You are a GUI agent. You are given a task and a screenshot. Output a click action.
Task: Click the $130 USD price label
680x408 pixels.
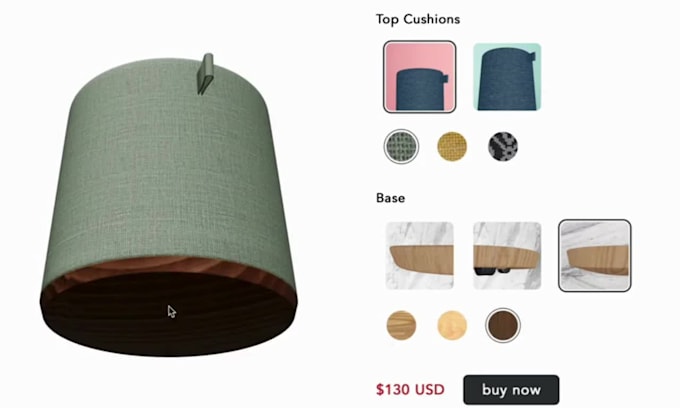pos(410,389)
